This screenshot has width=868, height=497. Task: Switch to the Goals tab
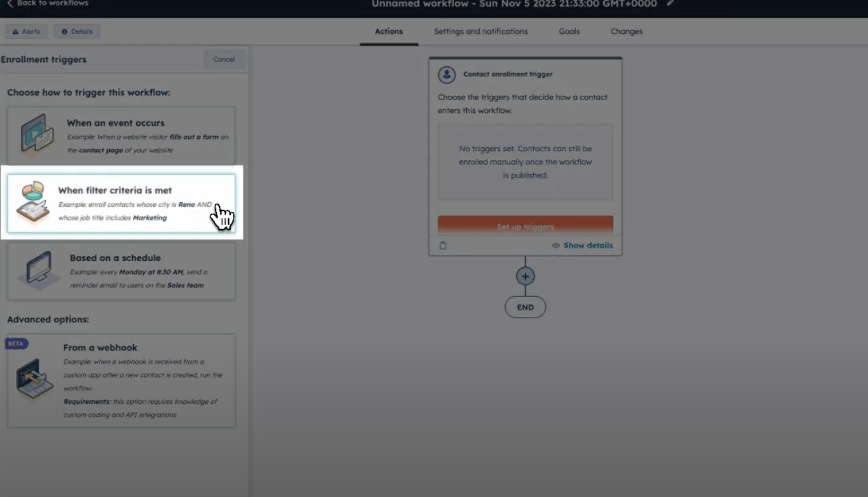(570, 31)
